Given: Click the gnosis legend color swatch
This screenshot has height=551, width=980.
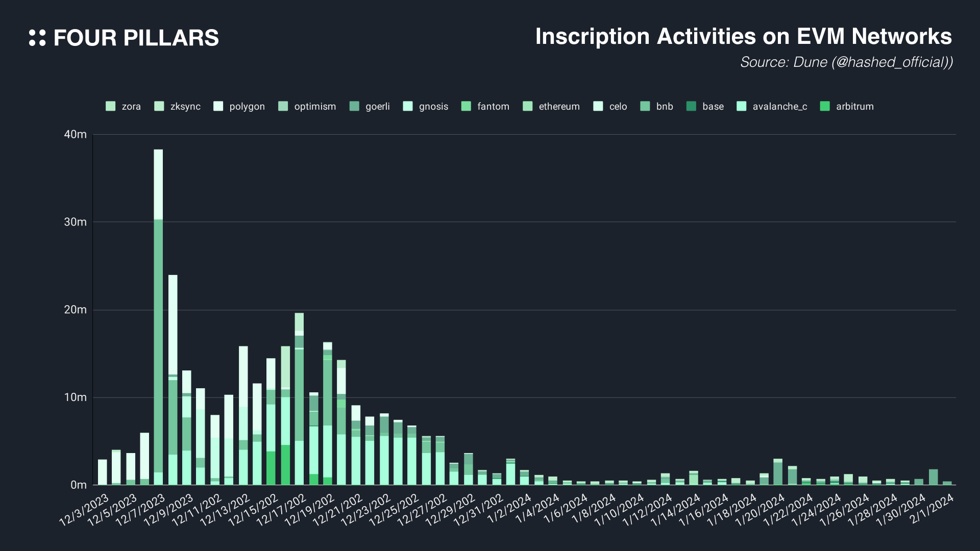Looking at the screenshot, I should pyautogui.click(x=408, y=106).
